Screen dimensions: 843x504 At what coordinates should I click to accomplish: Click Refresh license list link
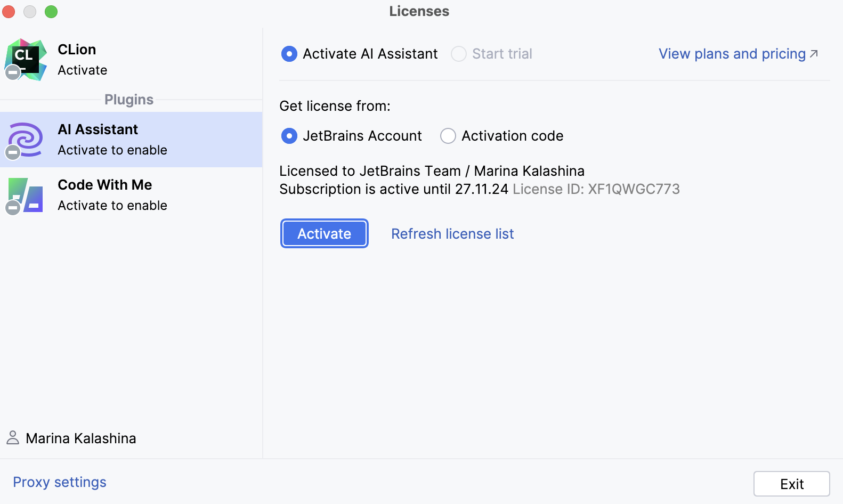click(452, 234)
